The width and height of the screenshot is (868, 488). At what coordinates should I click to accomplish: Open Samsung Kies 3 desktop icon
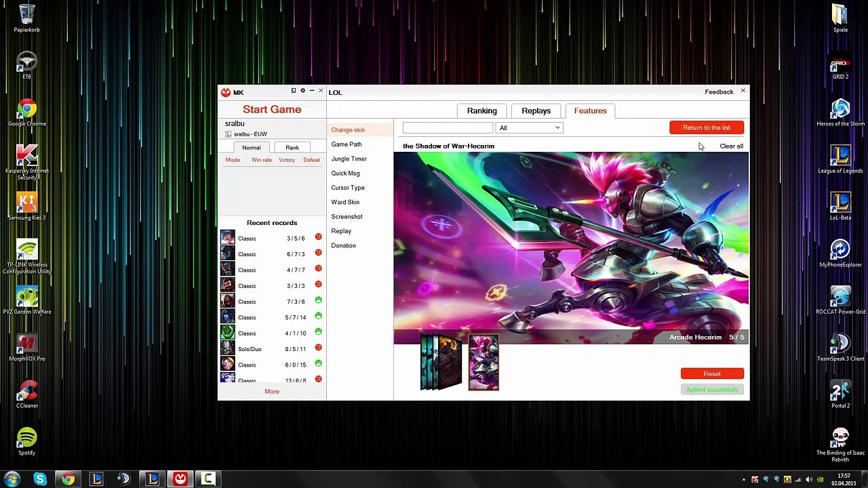pyautogui.click(x=26, y=206)
